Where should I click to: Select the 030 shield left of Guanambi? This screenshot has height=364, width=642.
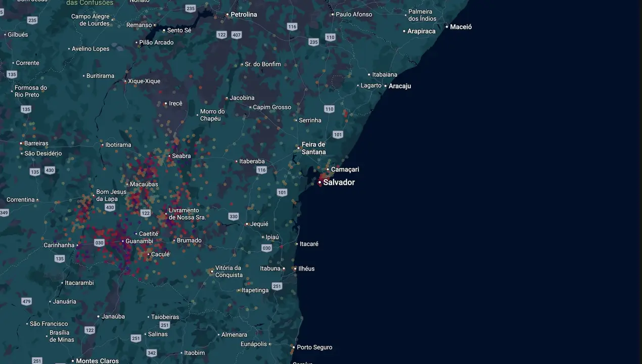click(99, 243)
